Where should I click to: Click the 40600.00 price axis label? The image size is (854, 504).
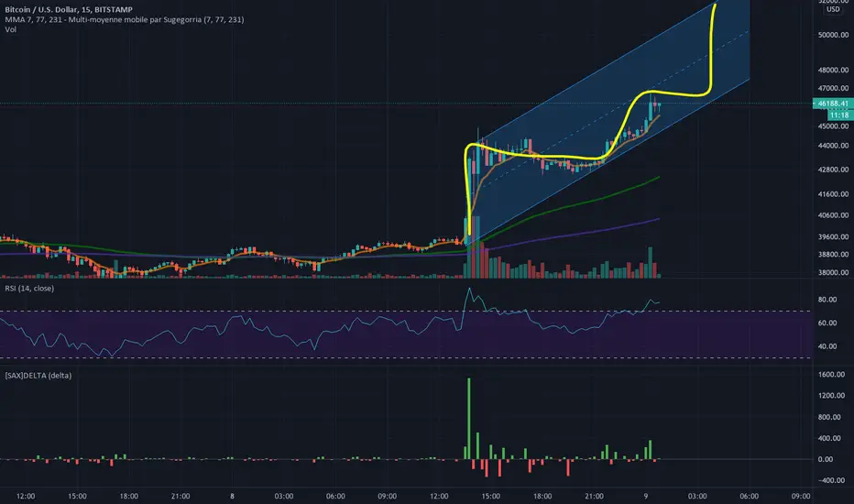click(x=833, y=215)
